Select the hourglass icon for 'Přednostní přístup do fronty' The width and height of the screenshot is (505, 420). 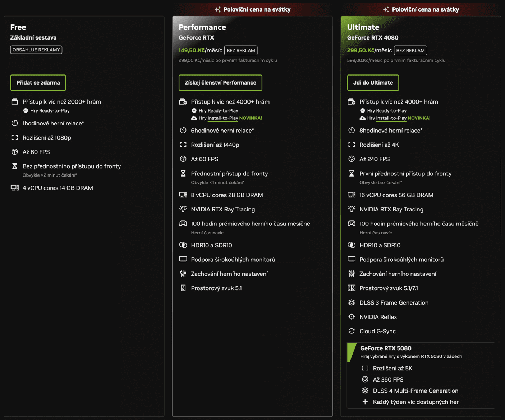[183, 173]
